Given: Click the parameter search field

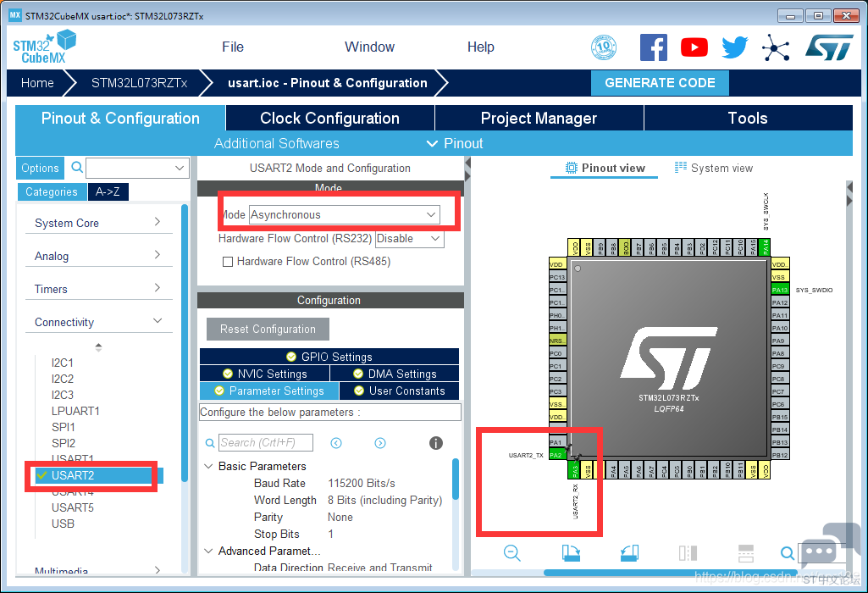Looking at the screenshot, I should coord(266,443).
